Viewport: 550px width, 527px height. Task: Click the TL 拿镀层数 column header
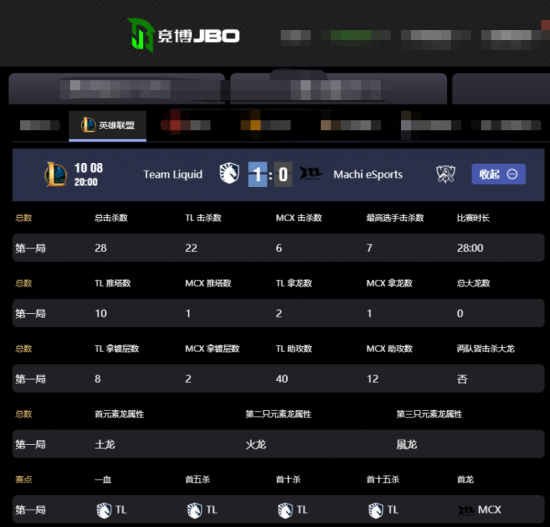[117, 348]
